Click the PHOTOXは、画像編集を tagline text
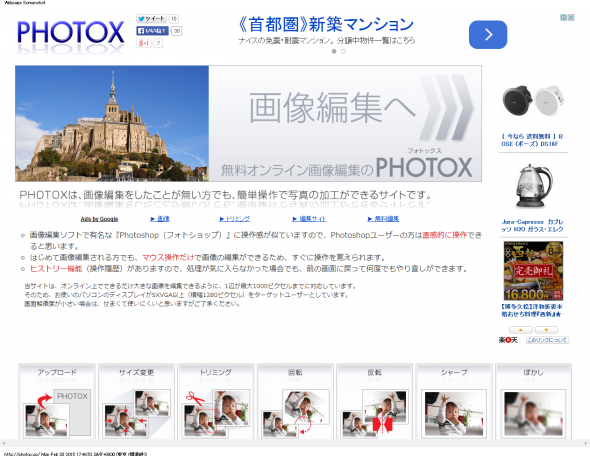This screenshot has height=456, width=590. [x=225, y=195]
